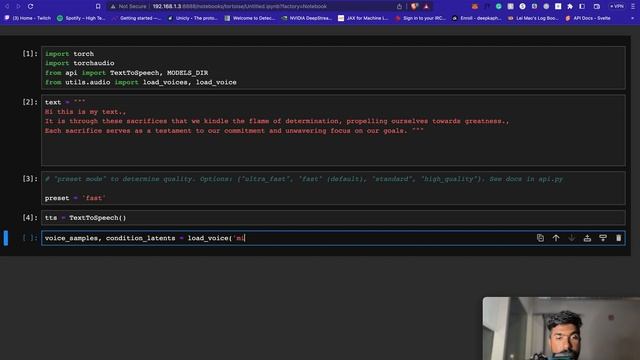Place cursor in the load_voice code cell
640x360 pixels.
(333, 238)
